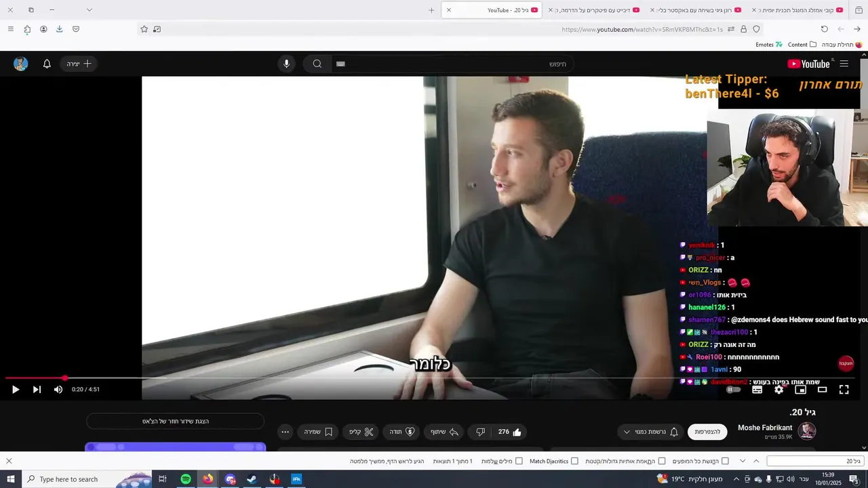Open a new browser tab
Image resolution: width=868 pixels, height=488 pixels.
pos(431,10)
